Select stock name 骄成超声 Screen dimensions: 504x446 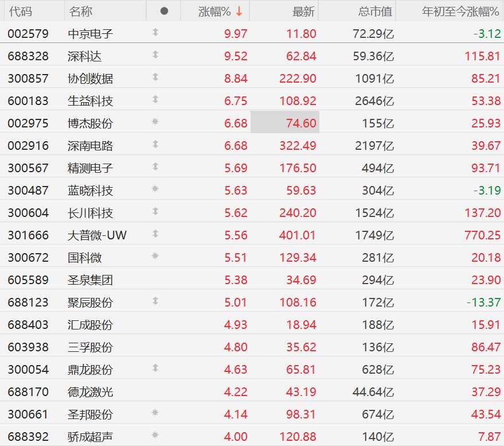[91, 437]
